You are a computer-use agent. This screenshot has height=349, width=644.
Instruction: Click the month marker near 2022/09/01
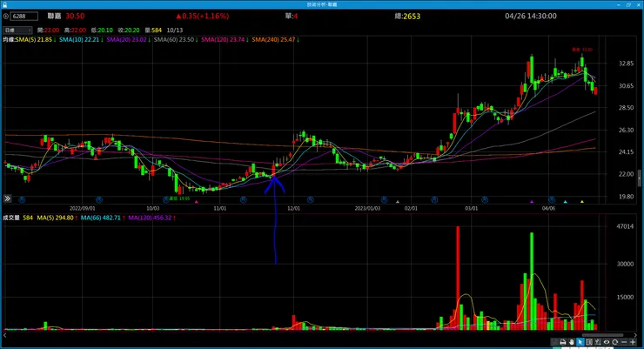click(x=99, y=199)
